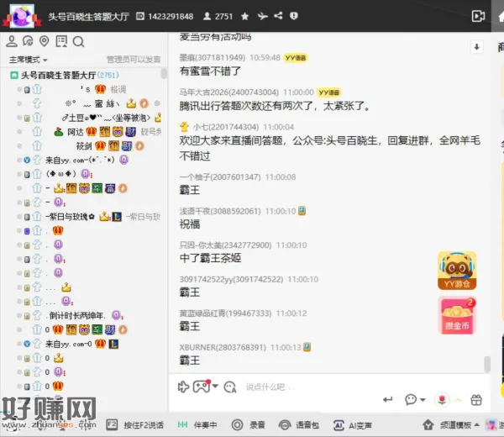Screen dimensions: 504x437
Task: Click the member list scrollbar
Action: point(164,74)
